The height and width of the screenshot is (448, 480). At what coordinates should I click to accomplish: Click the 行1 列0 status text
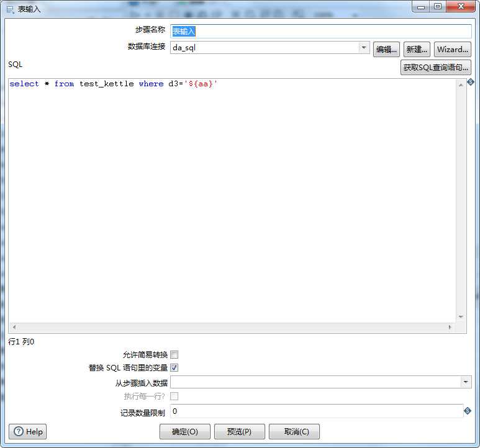tap(21, 341)
